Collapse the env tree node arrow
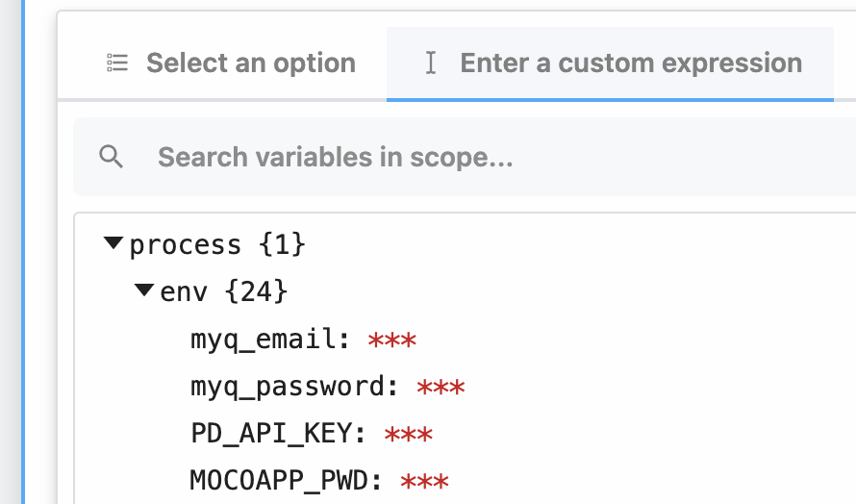This screenshot has height=504, width=856. coord(144,290)
